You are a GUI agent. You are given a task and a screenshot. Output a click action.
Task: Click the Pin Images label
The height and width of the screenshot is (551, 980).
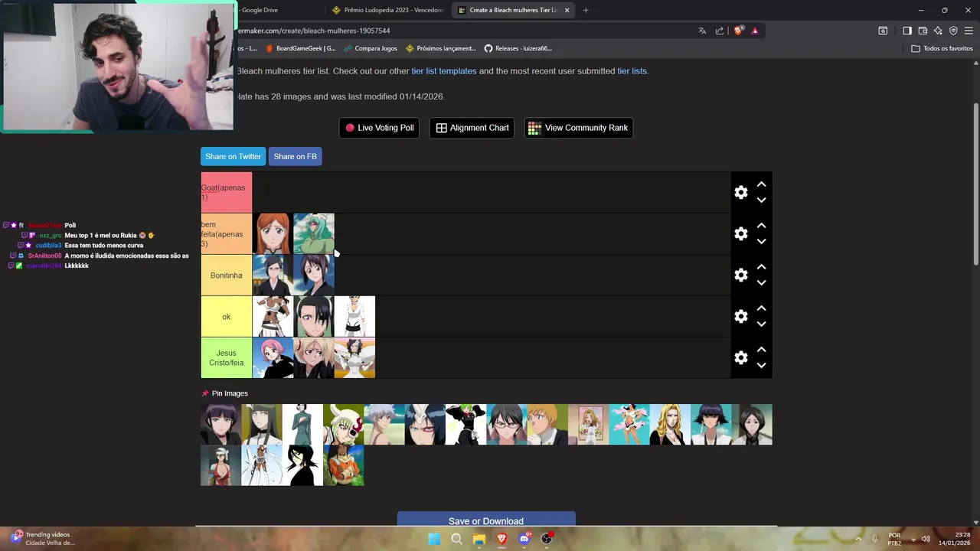click(x=224, y=393)
